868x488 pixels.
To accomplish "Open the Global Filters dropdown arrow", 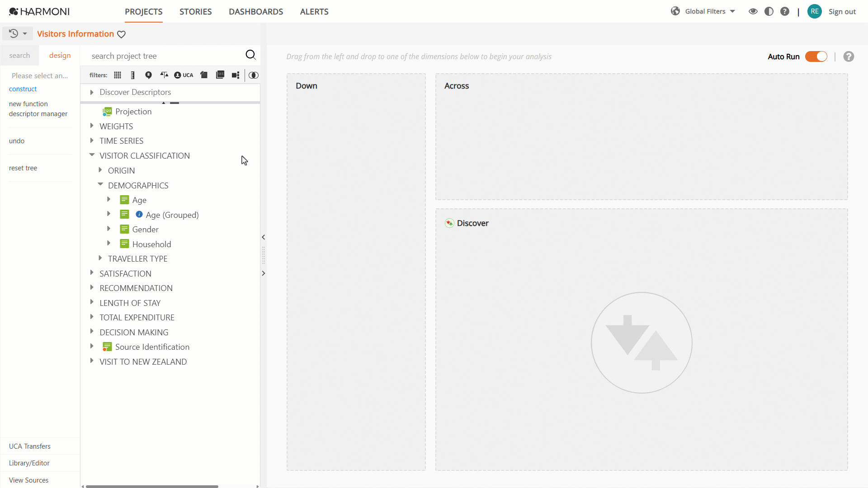I will pos(732,11).
